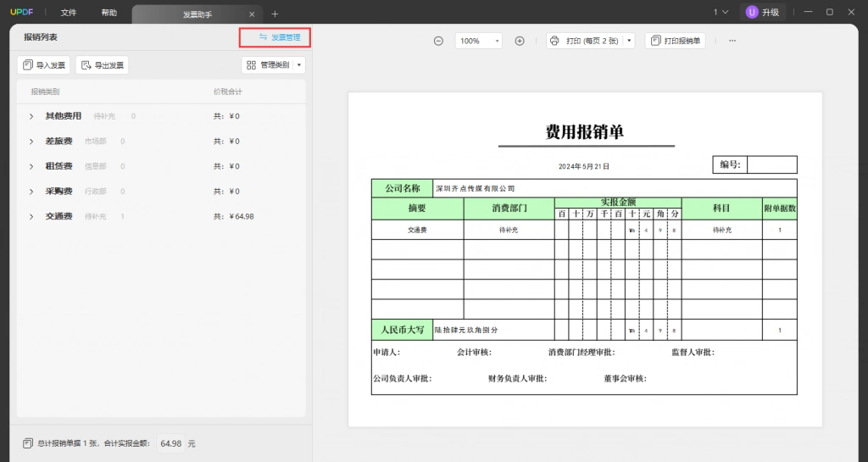Click the 共: ¥64.98 total text
The image size is (868, 462).
point(234,216)
